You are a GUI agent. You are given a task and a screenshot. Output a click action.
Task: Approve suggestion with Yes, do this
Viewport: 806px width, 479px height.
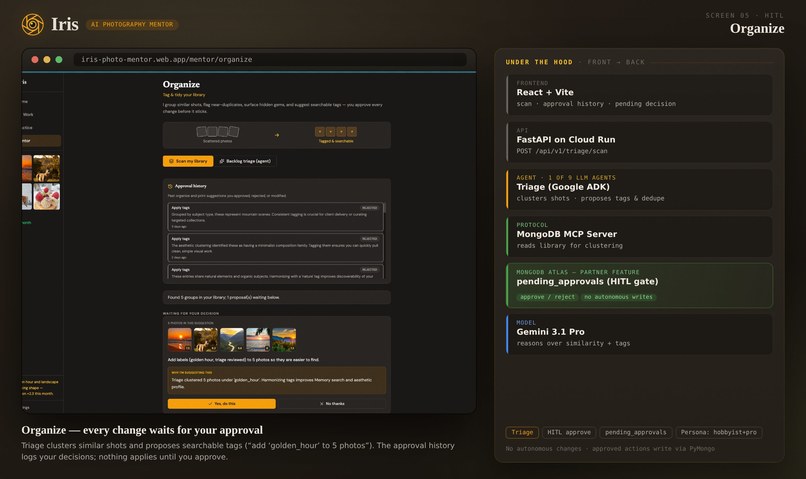coord(222,403)
